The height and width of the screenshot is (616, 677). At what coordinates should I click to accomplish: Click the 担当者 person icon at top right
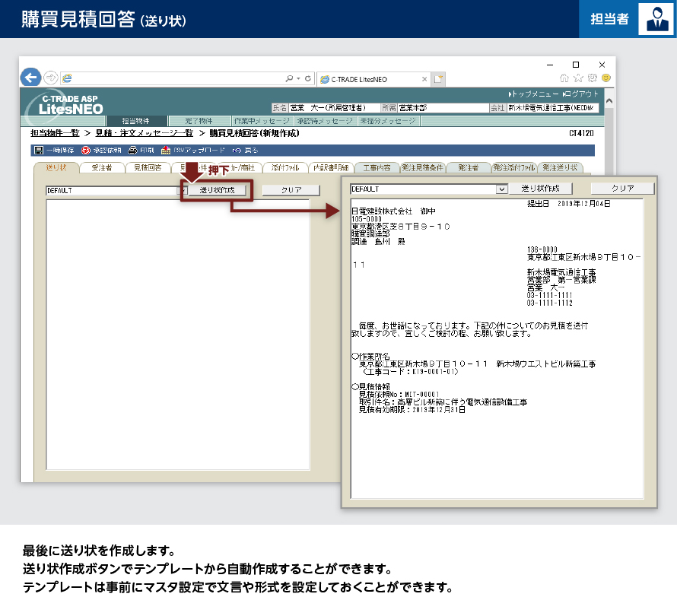[656, 19]
